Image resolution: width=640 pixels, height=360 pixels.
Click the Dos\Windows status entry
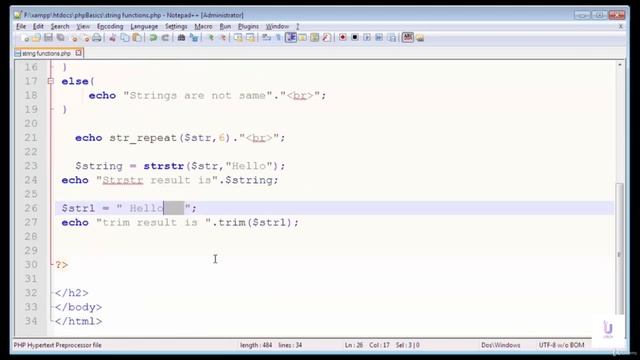click(500, 345)
